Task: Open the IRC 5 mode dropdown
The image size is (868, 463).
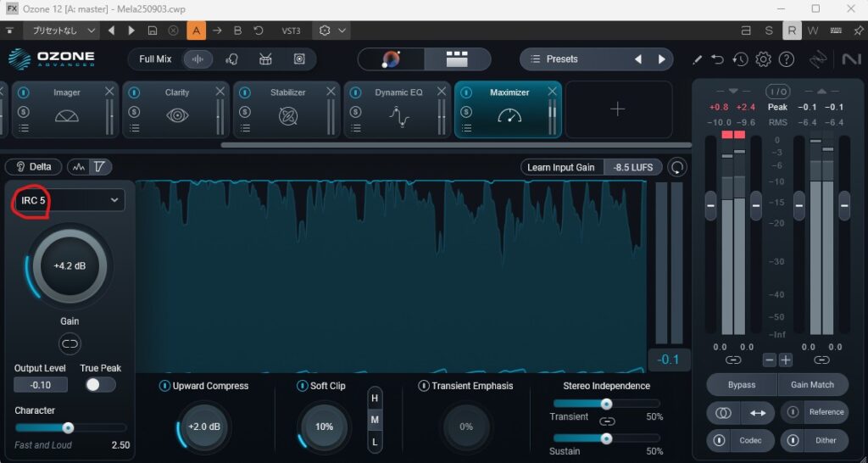Action: point(70,200)
